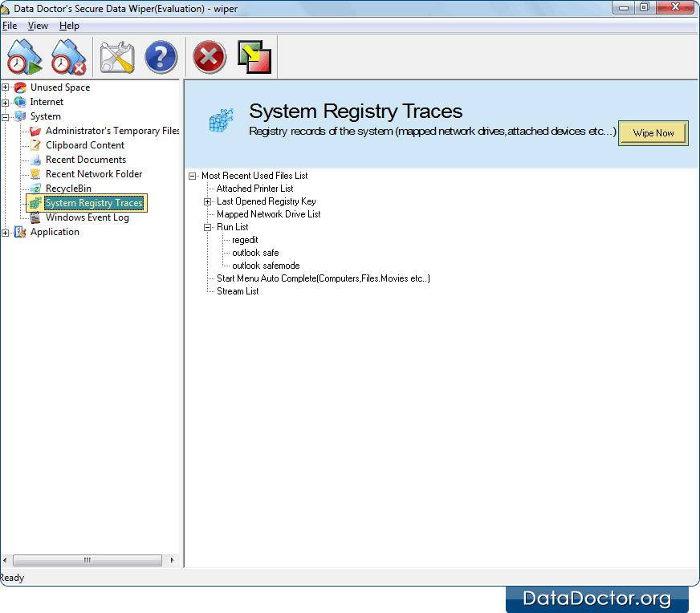Open the settings tools toolbar icon
Image resolution: width=700 pixels, height=613 pixels.
[x=117, y=57]
